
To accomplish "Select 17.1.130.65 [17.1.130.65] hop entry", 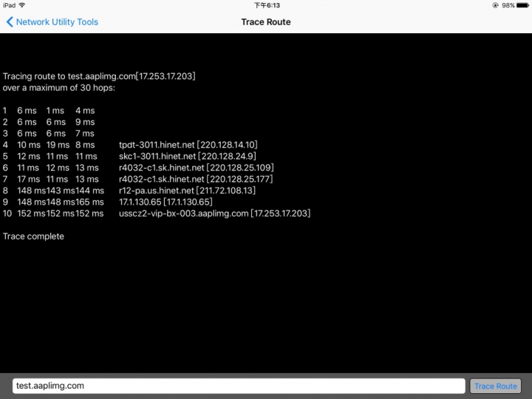I will 166,202.
